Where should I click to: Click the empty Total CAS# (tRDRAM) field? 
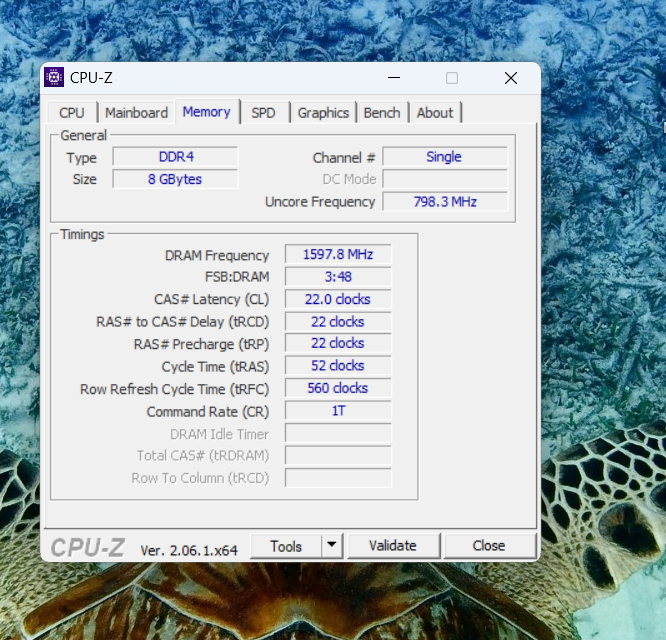point(338,455)
